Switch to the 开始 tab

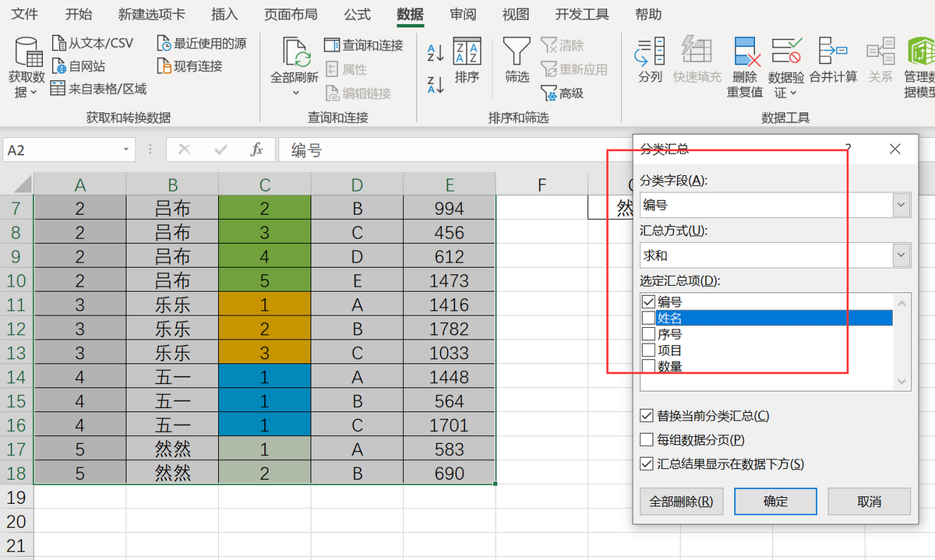pos(78,15)
